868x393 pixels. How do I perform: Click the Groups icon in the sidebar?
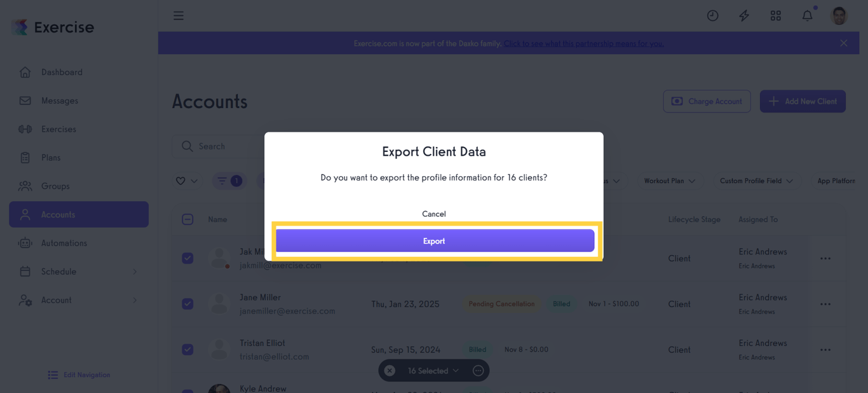[25, 186]
